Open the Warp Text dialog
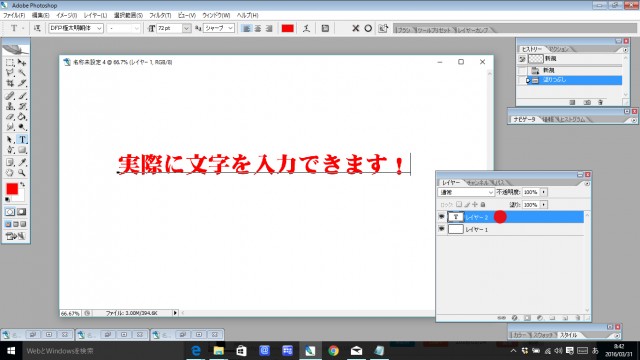 pos(306,28)
